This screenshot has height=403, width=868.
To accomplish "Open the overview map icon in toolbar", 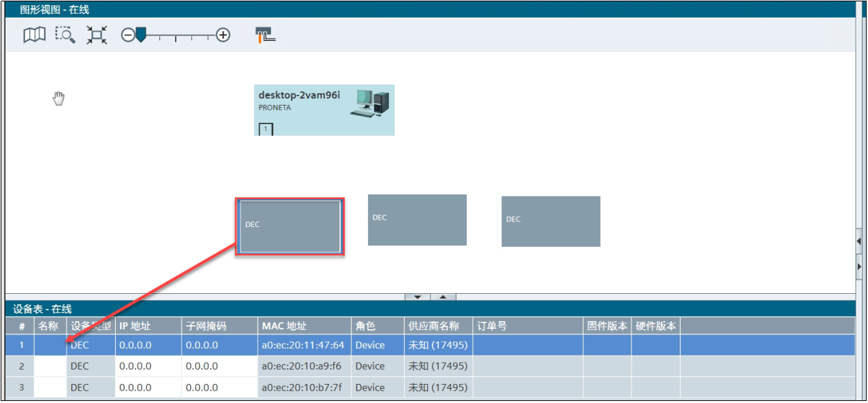I will coord(34,35).
